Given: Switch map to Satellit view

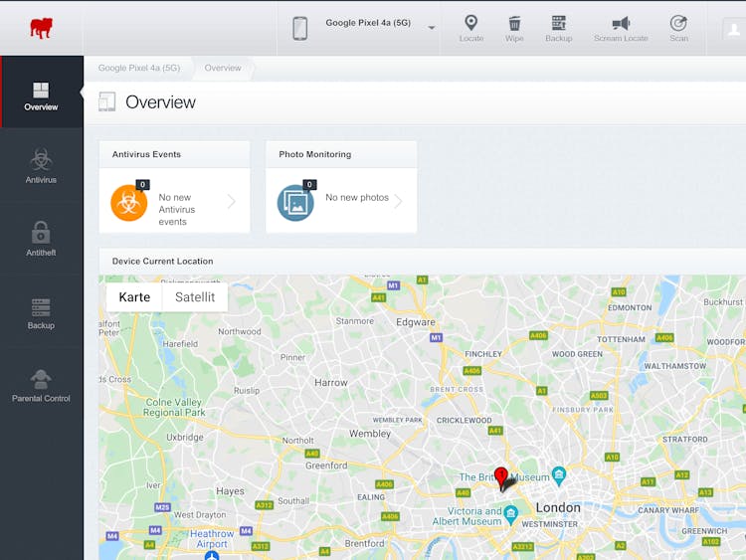Looking at the screenshot, I should [195, 297].
